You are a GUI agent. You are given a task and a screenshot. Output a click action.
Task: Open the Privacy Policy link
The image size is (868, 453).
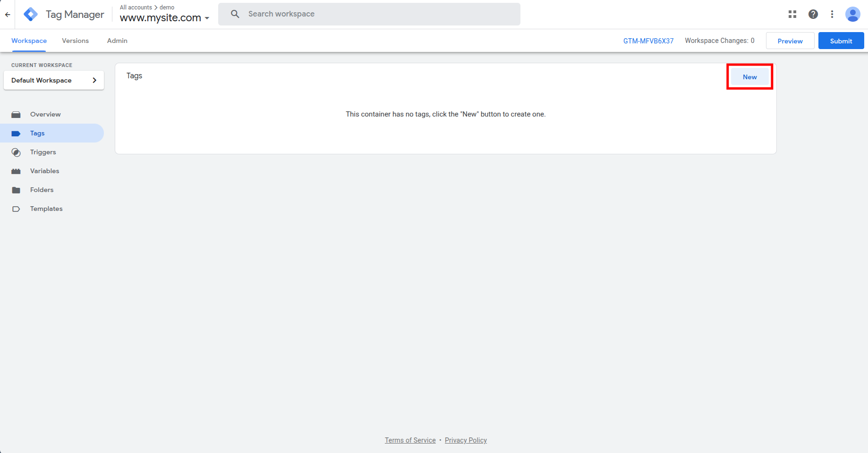(x=466, y=440)
